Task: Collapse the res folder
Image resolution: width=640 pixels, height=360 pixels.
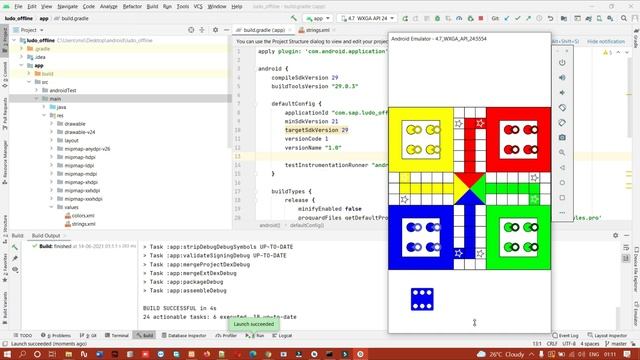Action: point(44,116)
